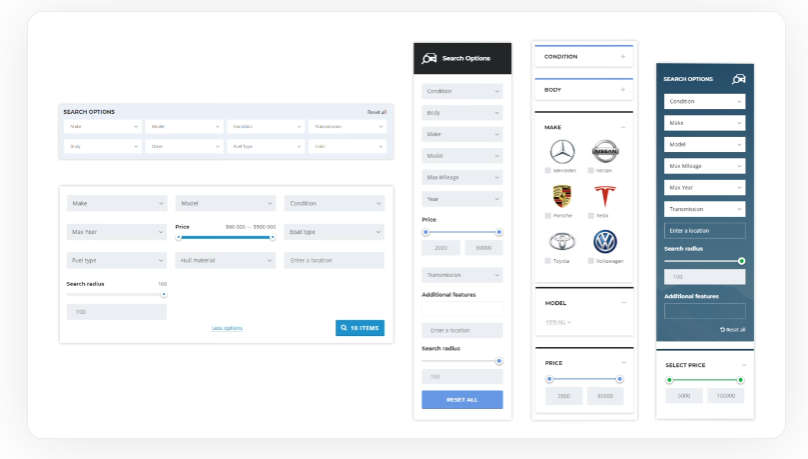Image resolution: width=808 pixels, height=459 pixels.
Task: Click Price slider right handle in white form
Action: click(272, 237)
